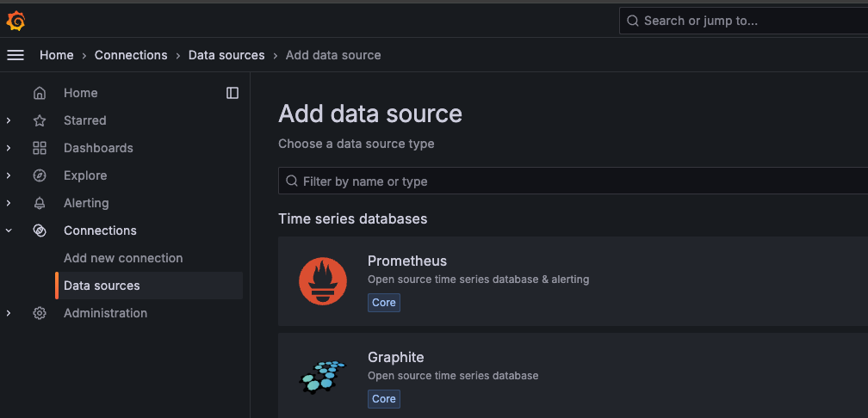Click the dock menu panel icon

[232, 93]
